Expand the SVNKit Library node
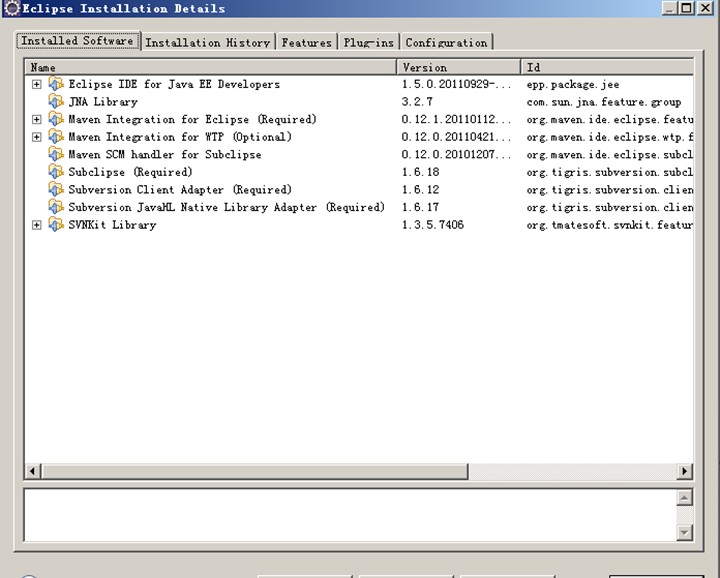The image size is (720, 578). coord(37,225)
